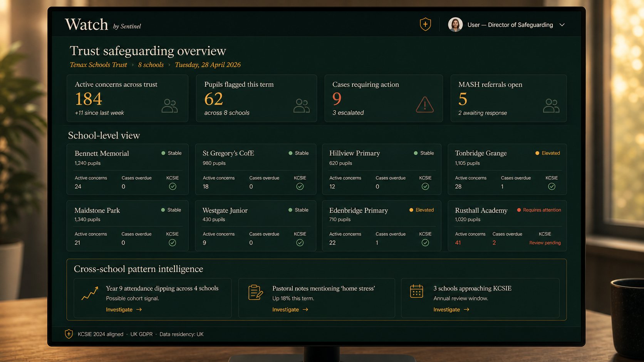Click 'School-level view' heading

tap(104, 135)
